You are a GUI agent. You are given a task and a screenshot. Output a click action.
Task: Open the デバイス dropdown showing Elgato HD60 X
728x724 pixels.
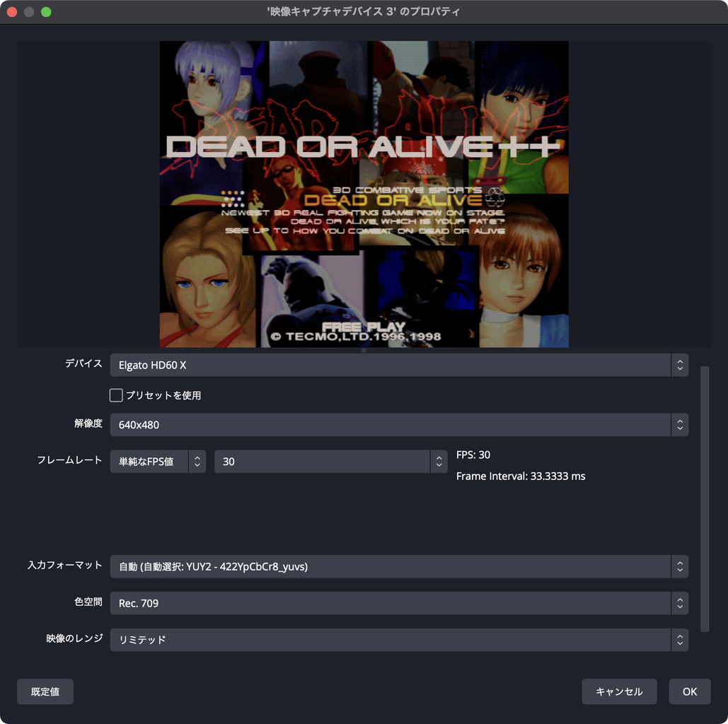(399, 366)
